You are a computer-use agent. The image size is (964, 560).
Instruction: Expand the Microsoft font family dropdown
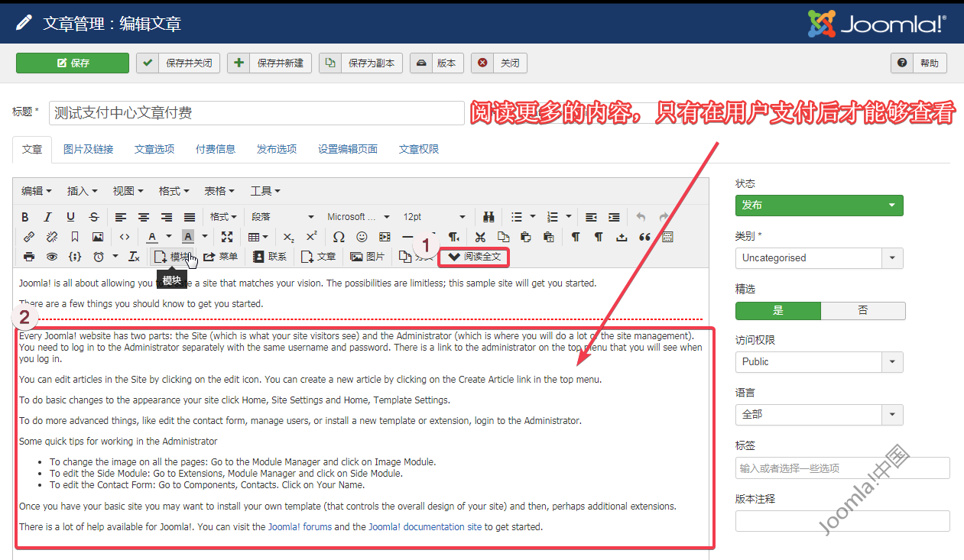[x=358, y=217]
